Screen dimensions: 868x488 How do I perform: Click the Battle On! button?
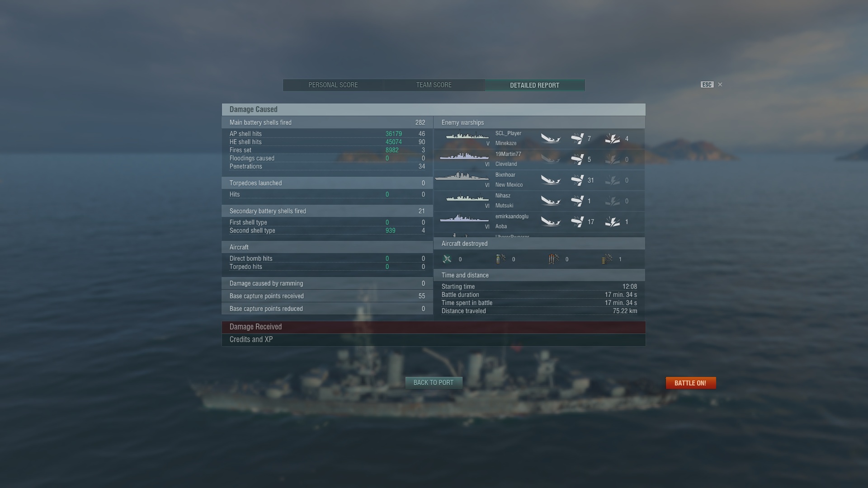690,383
